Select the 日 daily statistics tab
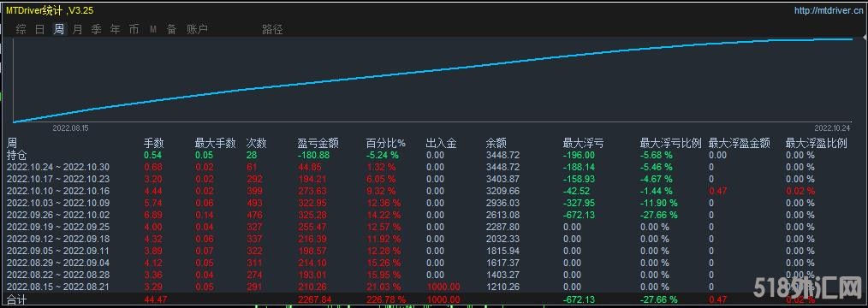Viewport: 868px width, 308px height. [x=40, y=30]
